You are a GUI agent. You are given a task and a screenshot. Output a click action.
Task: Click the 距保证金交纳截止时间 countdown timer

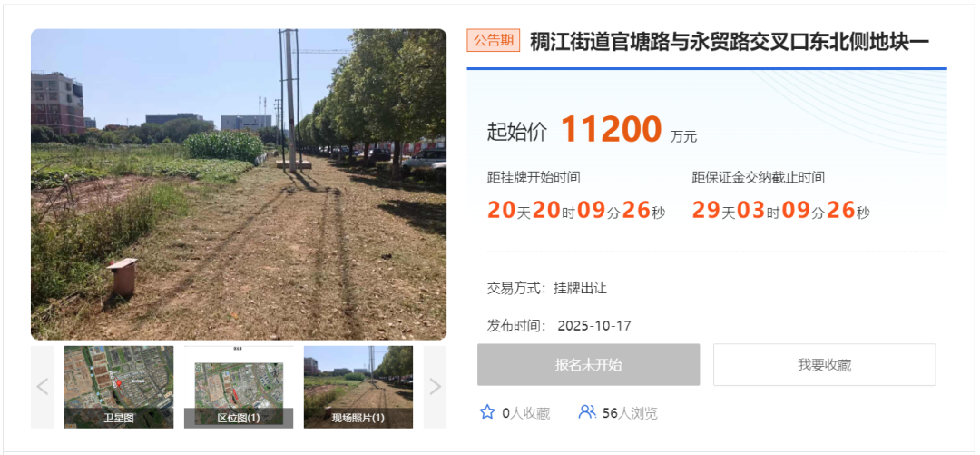click(x=780, y=211)
